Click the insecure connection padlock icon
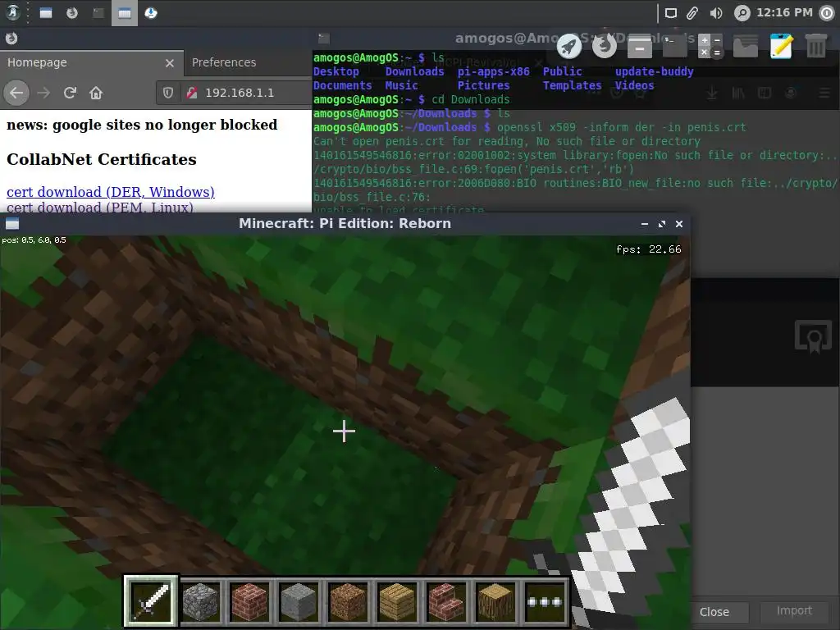Viewport: 840px width, 630px height. pyautogui.click(x=192, y=93)
